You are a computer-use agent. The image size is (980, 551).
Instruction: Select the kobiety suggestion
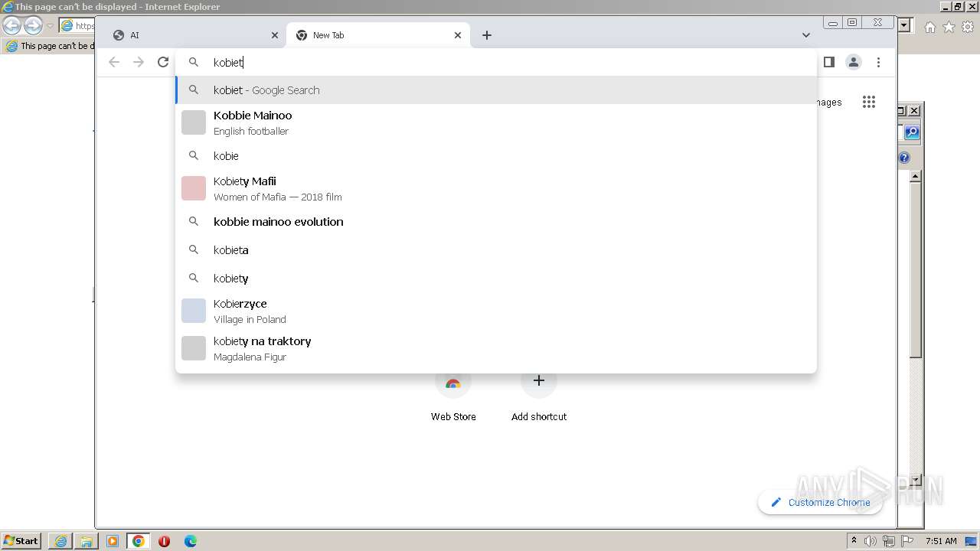tap(496, 278)
